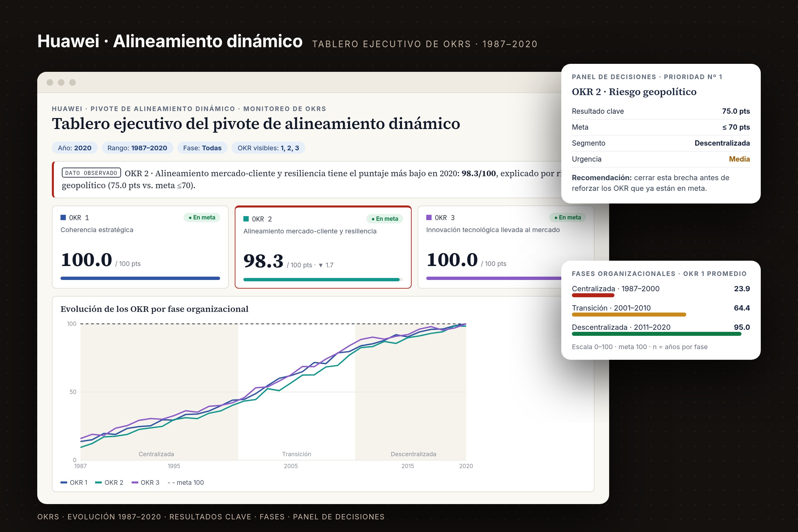This screenshot has height=532, width=798.
Task: Select the Fase: Todas filter chip
Action: click(202, 148)
